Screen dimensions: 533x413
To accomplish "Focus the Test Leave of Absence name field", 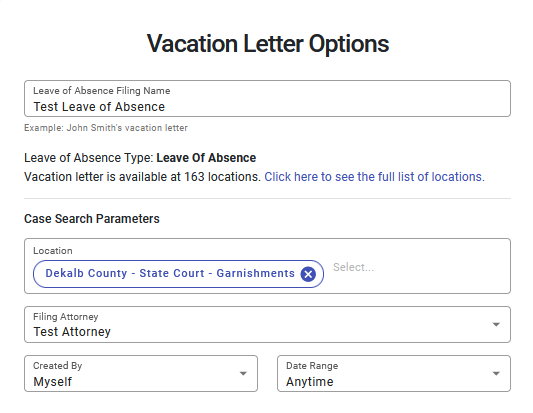I will point(267,99).
